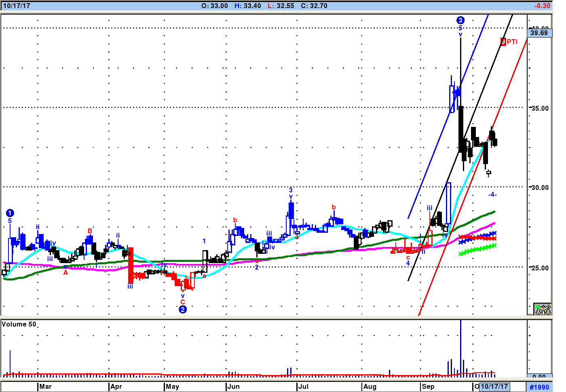Click the 10/17/17 date label on time axis
This screenshot has height=392, width=566.
(x=494, y=386)
